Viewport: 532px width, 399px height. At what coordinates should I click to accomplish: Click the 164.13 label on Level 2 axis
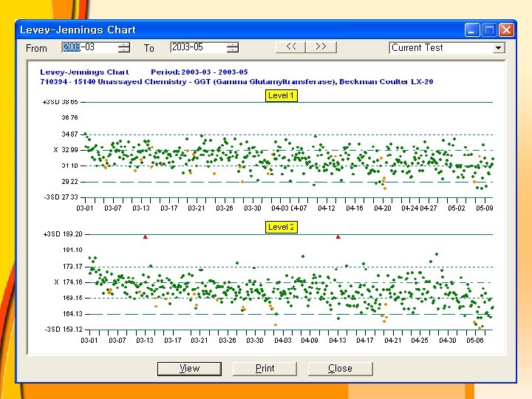[x=72, y=314]
